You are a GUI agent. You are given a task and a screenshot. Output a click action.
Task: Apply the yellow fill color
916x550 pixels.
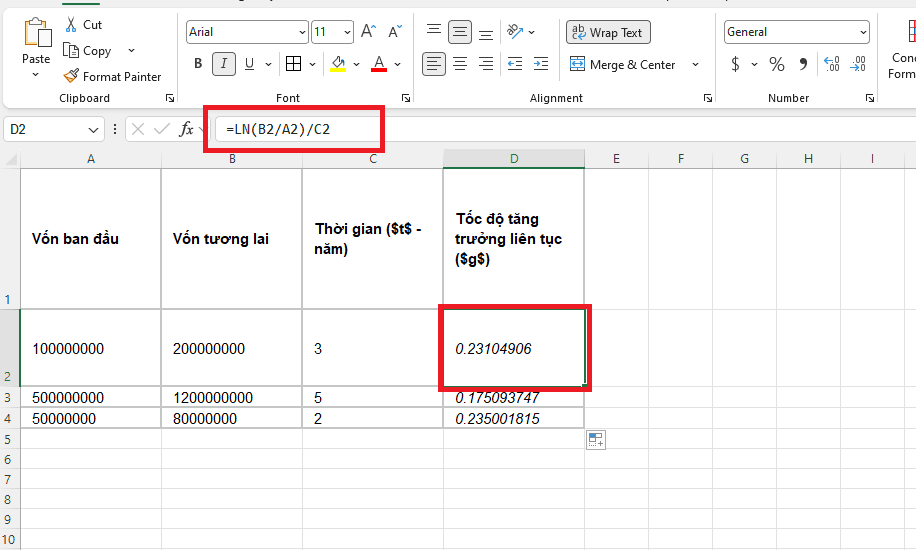click(x=338, y=64)
